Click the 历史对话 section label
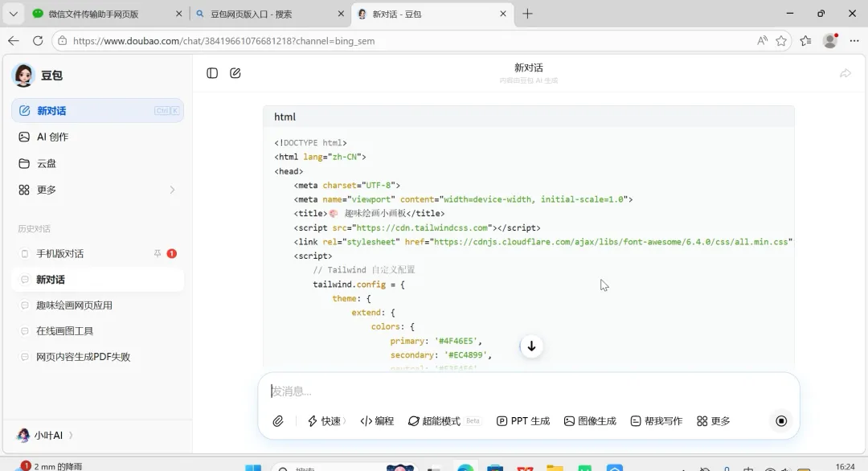 click(34, 228)
